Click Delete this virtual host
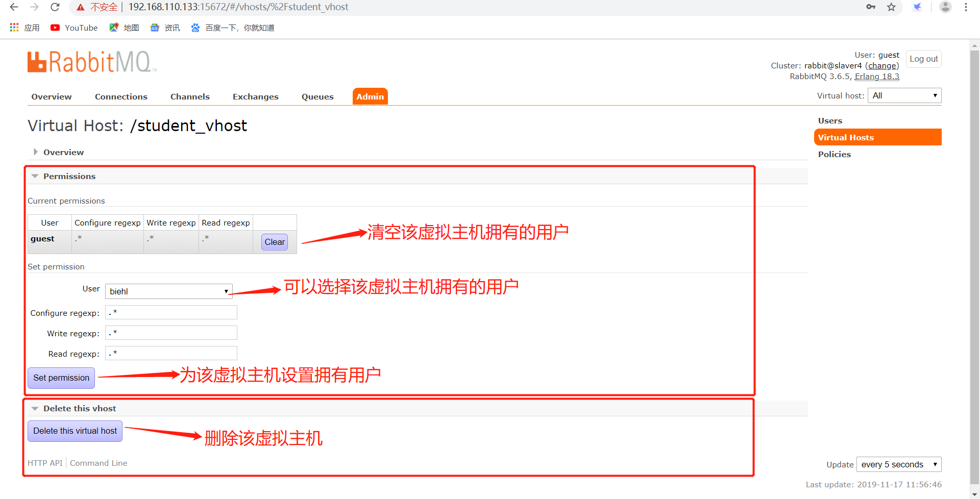Screen dimensions: 980x499 coord(75,431)
